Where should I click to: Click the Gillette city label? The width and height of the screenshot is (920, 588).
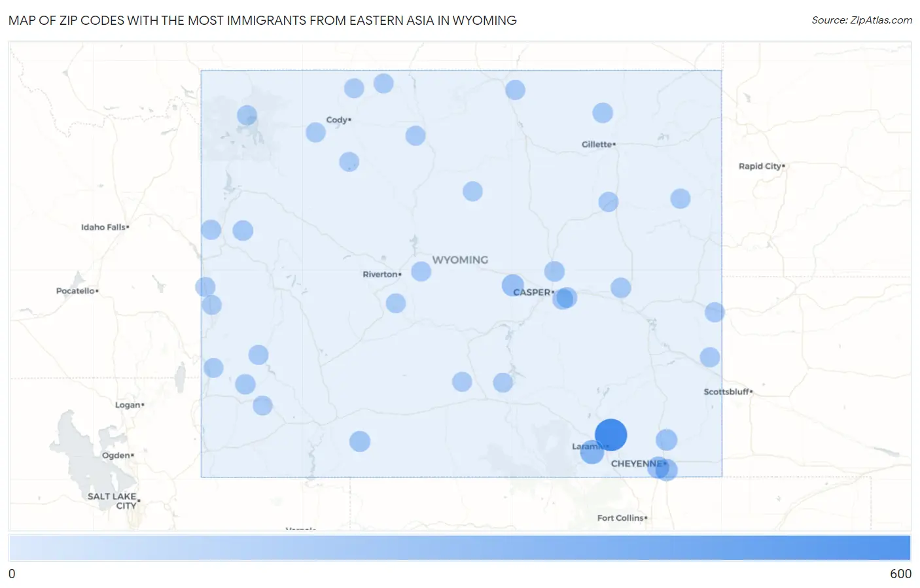point(598,145)
